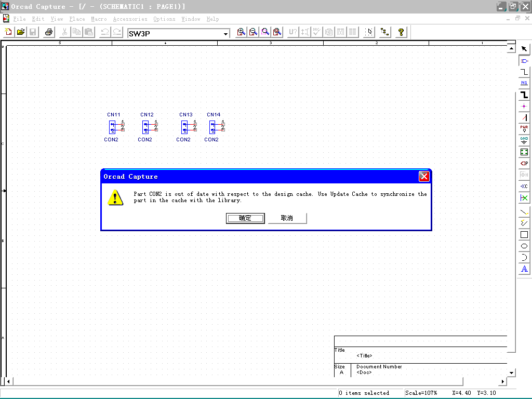The width and height of the screenshot is (532, 399).
Task: Click the Undo arrow icon
Action: pyautogui.click(x=105, y=32)
